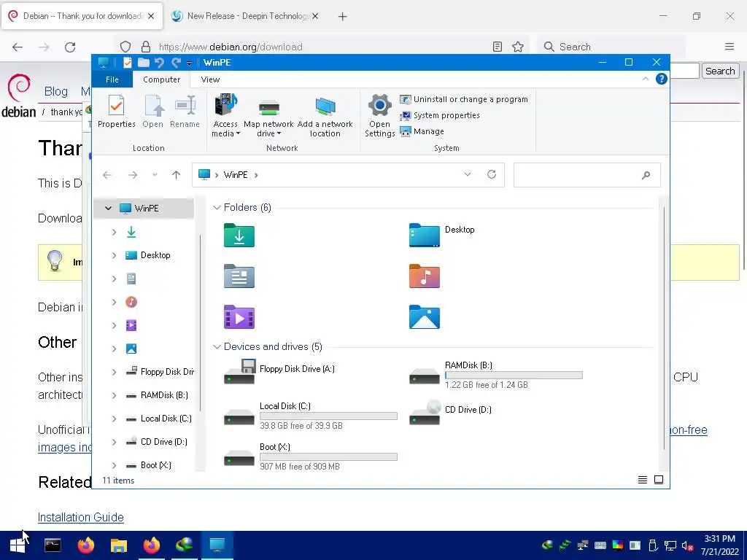Click RAMDisk (B:) capacity bar

point(514,376)
